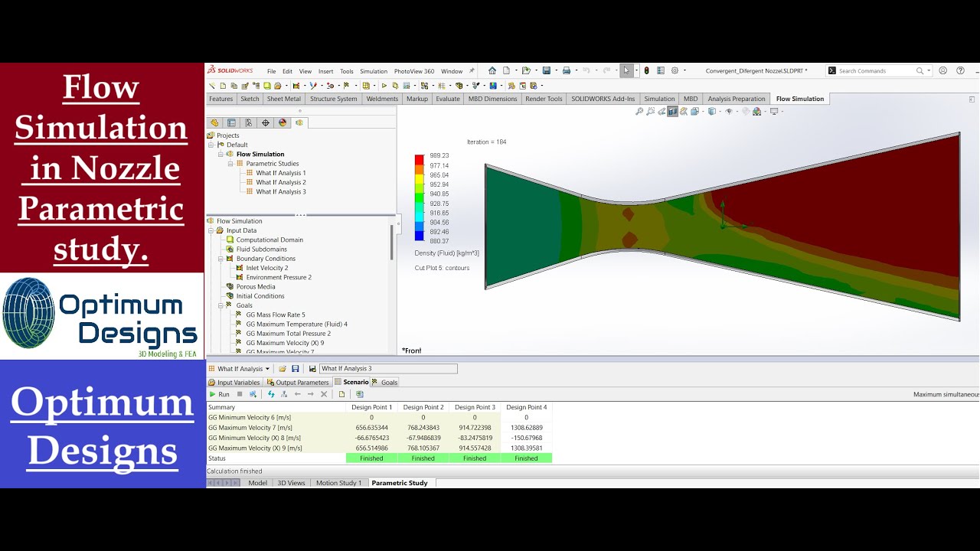Click the Zoom to Fit icon

(x=639, y=112)
